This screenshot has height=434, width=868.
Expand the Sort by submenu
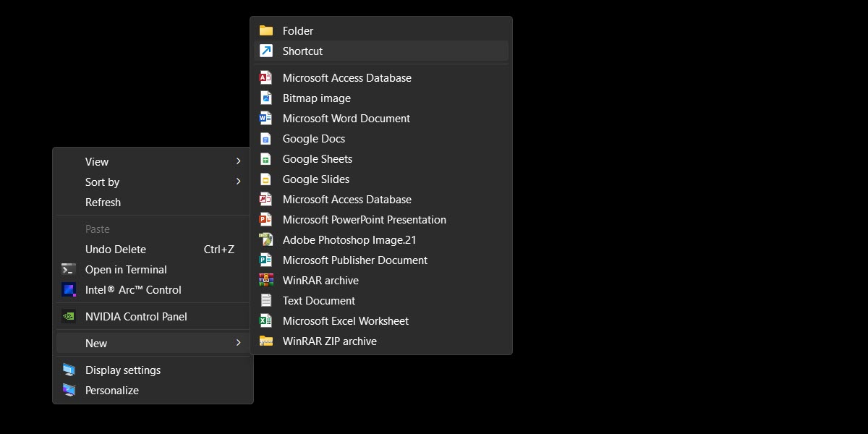click(x=239, y=182)
